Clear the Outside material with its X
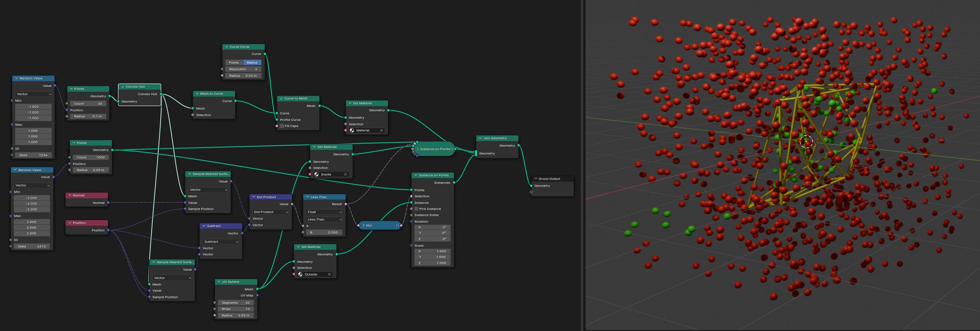This screenshot has height=331, width=980. [329, 274]
